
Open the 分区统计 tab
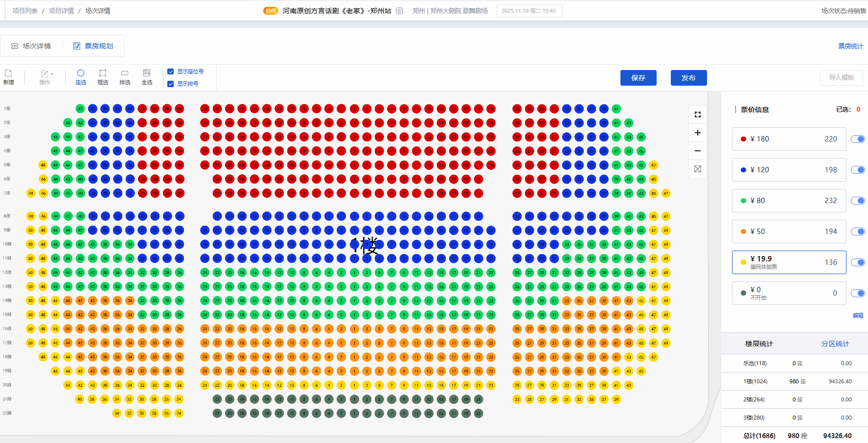pos(835,344)
